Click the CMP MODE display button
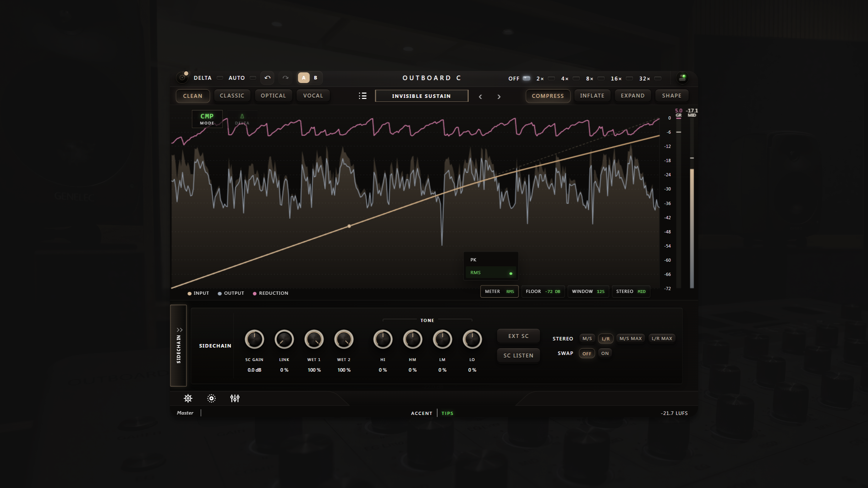868x488 pixels. click(207, 119)
